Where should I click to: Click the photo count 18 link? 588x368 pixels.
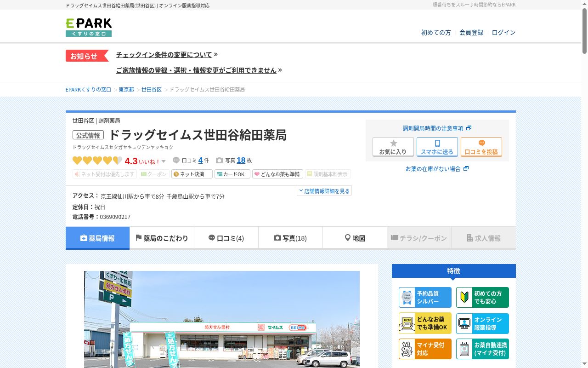click(x=241, y=161)
